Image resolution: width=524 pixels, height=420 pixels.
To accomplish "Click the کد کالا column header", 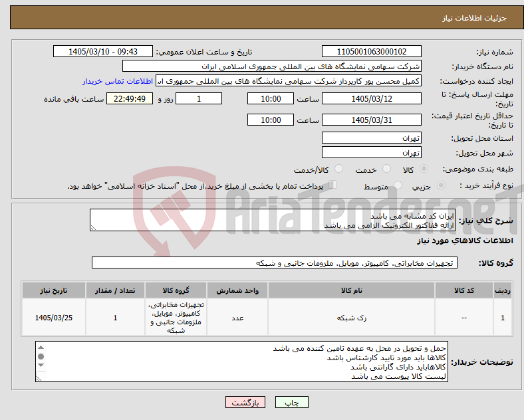I will [x=464, y=290].
